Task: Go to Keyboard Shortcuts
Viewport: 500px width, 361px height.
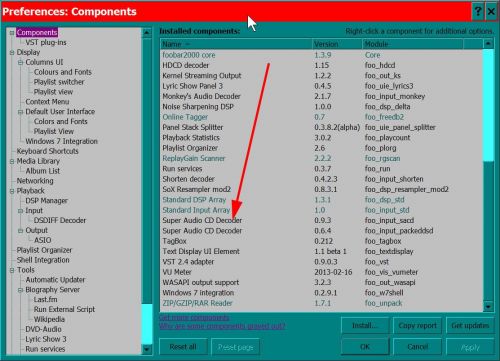Action: 47,151
